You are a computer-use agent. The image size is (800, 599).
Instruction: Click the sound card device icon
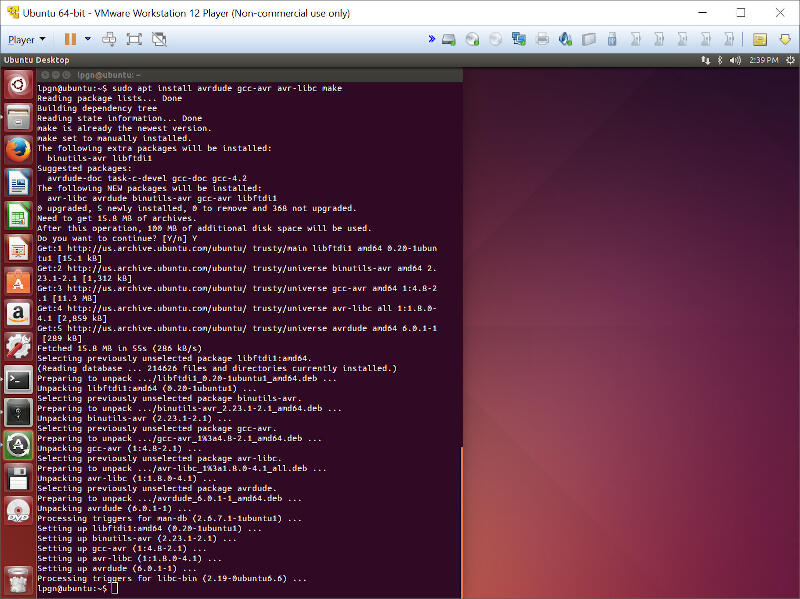(x=565, y=39)
